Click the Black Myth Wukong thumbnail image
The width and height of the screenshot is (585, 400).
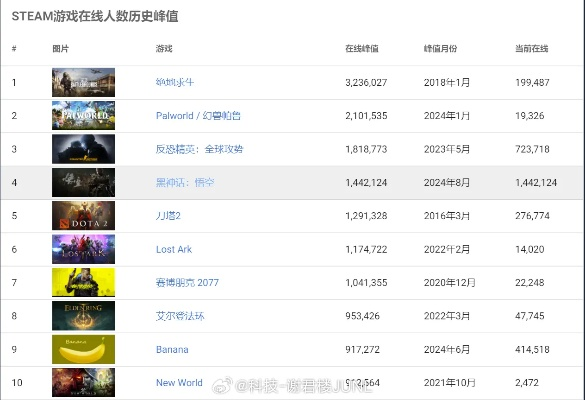coord(84,182)
